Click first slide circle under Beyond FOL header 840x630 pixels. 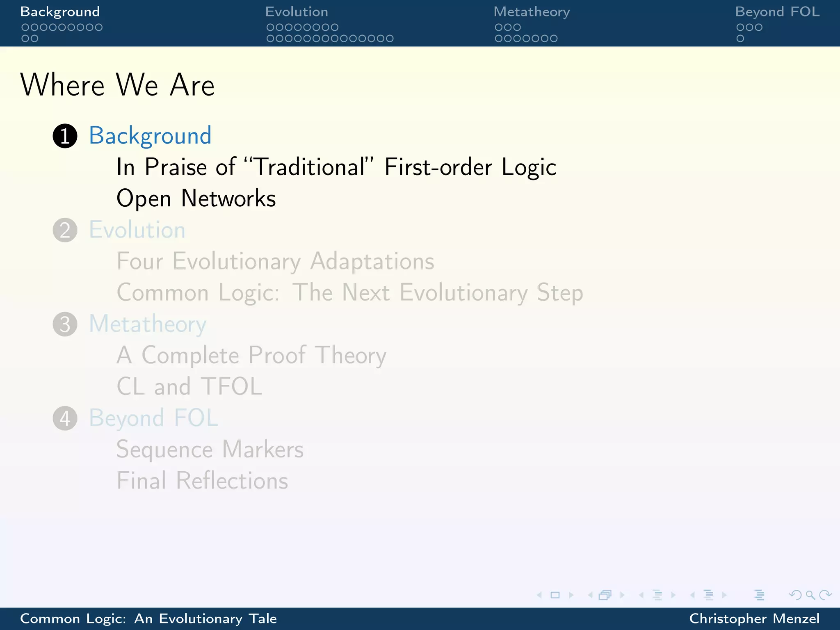coord(740,27)
